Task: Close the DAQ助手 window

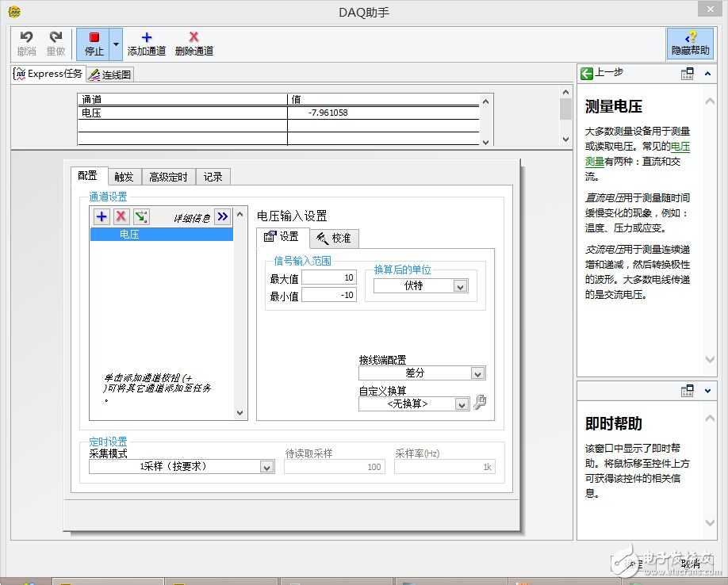Action: (711, 9)
